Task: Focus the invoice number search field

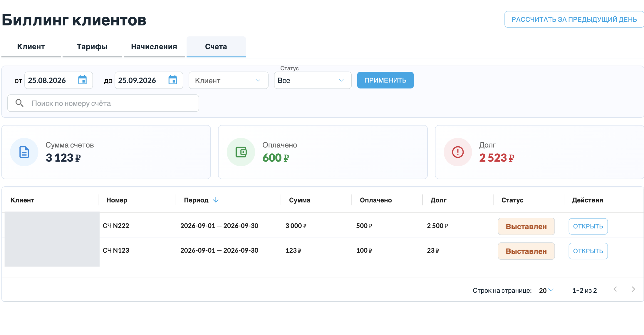Action: (103, 103)
